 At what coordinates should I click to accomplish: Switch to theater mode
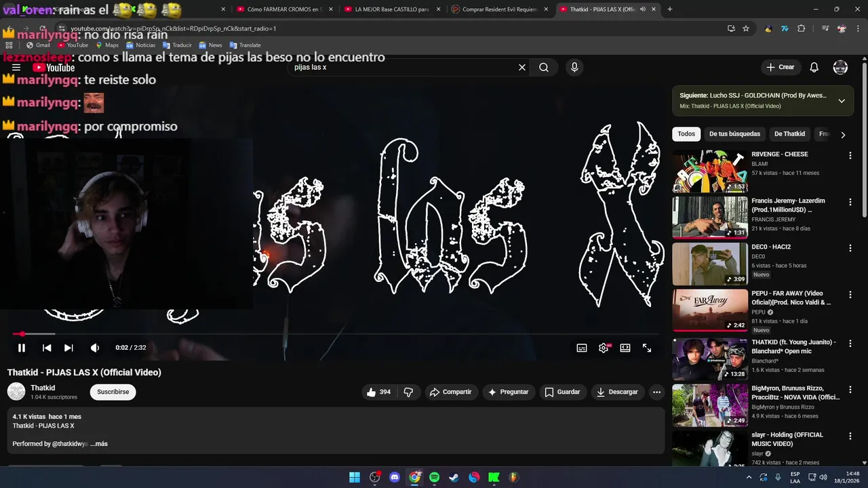(x=625, y=348)
